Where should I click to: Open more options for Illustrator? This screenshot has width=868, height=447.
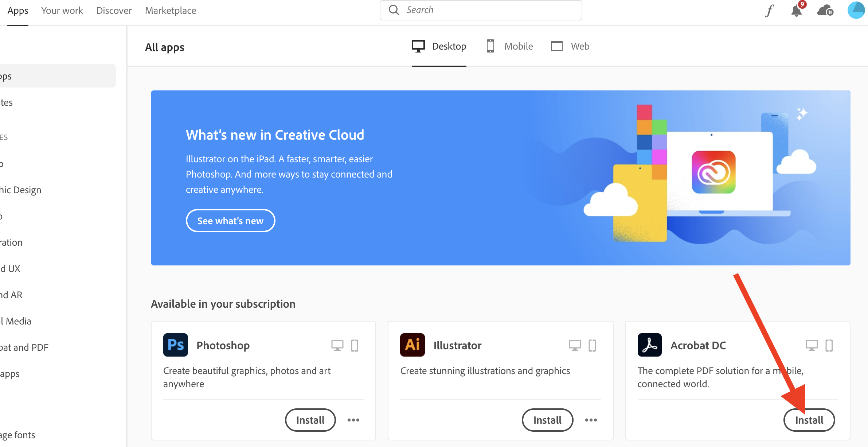591,420
